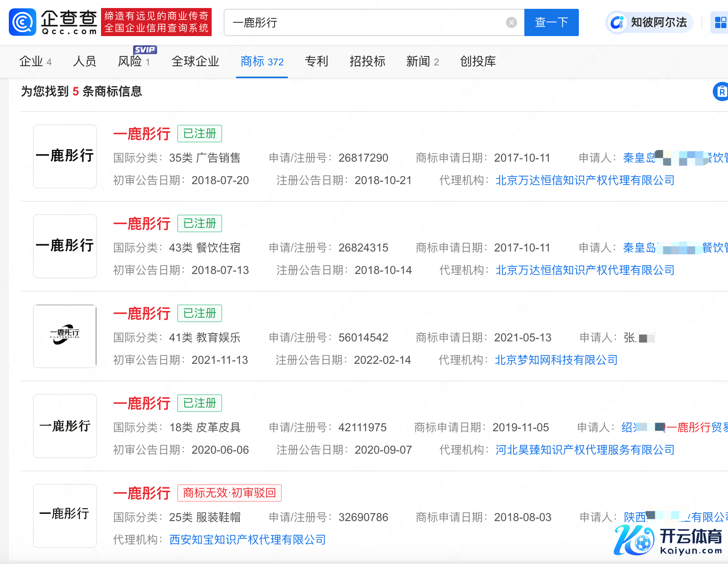Select the 创投库 tab
This screenshot has width=728, height=564.
pyautogui.click(x=478, y=61)
